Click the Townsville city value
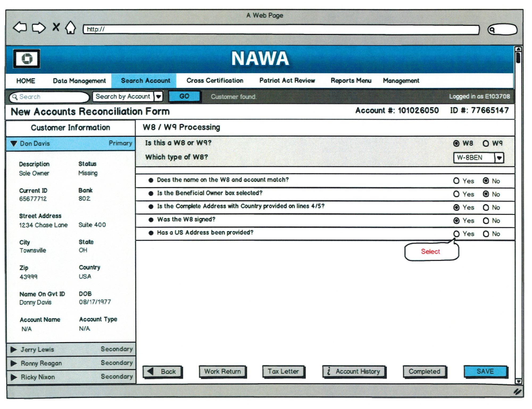Viewport: 532px width, 409px height. (x=33, y=251)
